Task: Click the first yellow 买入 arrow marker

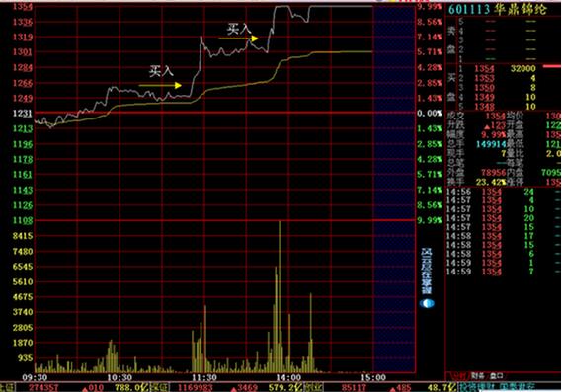Action: pos(160,85)
